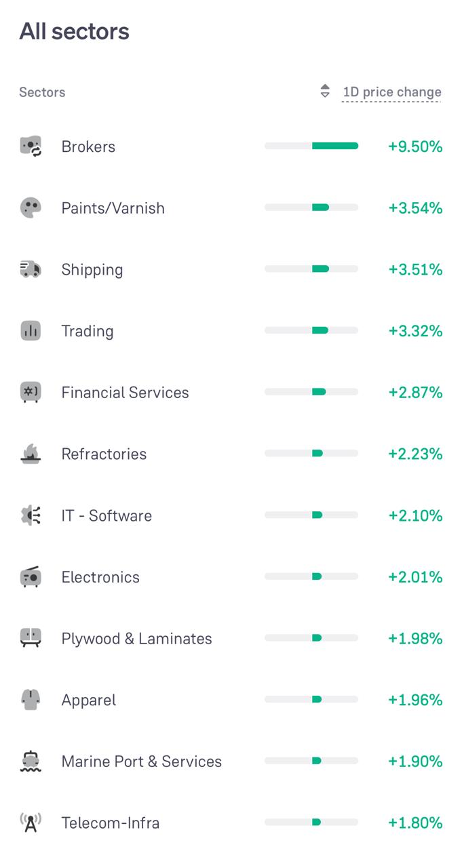Click the Brokers price change bar
This screenshot has height=868, width=462.
point(311,146)
